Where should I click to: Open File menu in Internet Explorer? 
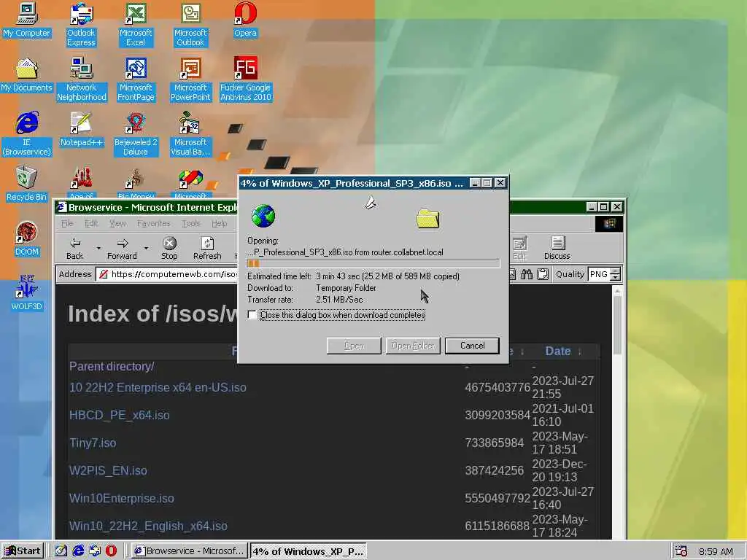pyautogui.click(x=67, y=223)
